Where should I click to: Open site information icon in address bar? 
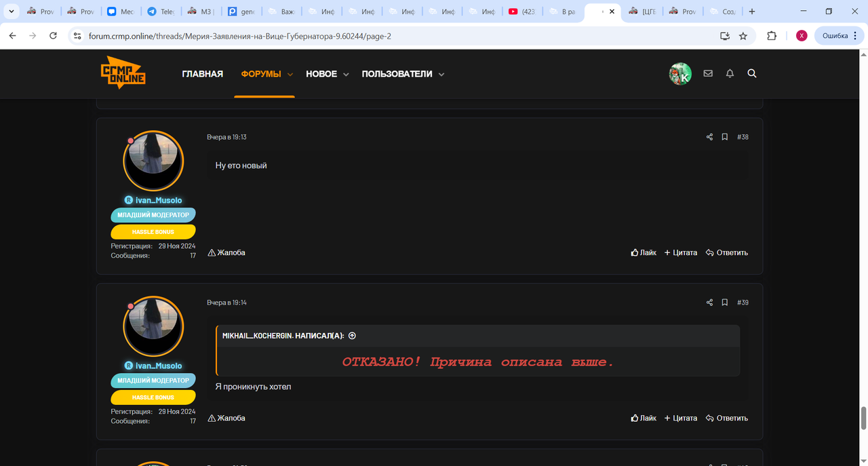[x=77, y=36]
